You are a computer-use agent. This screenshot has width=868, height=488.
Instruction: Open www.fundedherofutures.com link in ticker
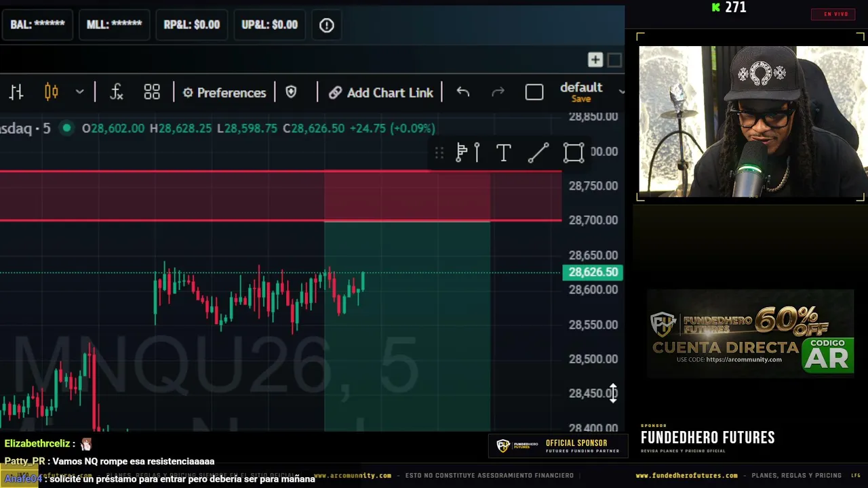[x=686, y=476]
